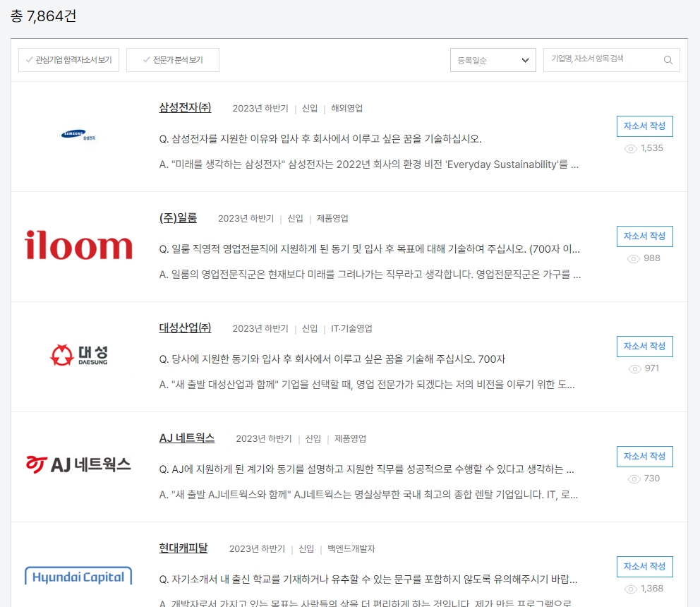Click 자소서 작성 for 현대캐피탈
This screenshot has width=700, height=607.
click(x=645, y=566)
